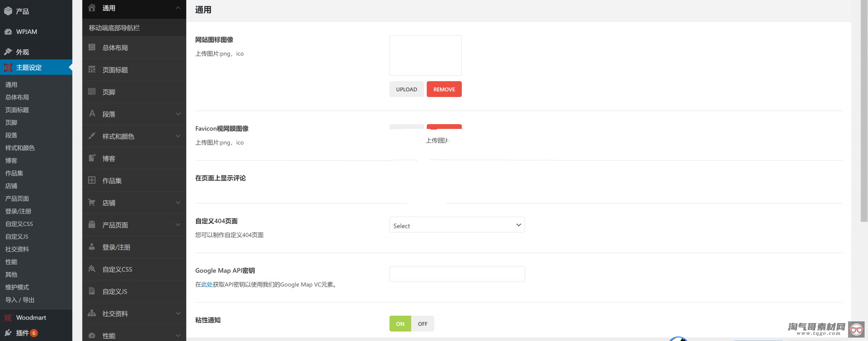Turn 粘性通知 switch ON
Screen dimensions: 868x341
400,324
